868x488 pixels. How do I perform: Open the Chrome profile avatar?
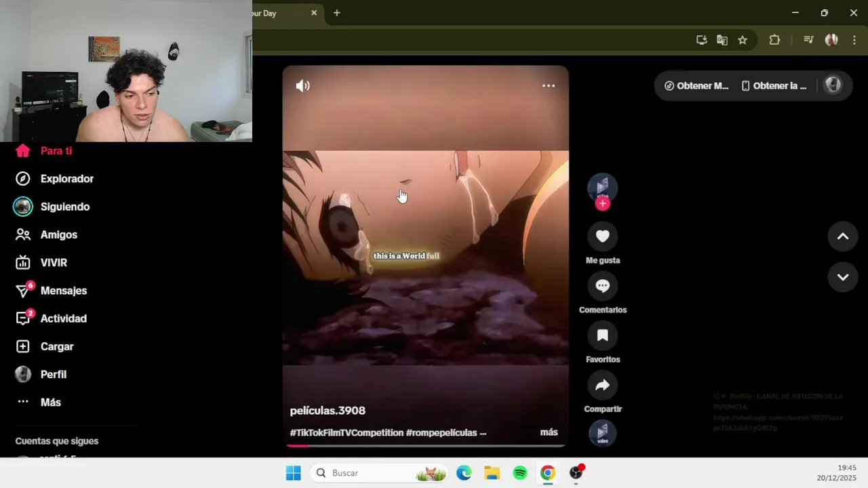point(831,40)
